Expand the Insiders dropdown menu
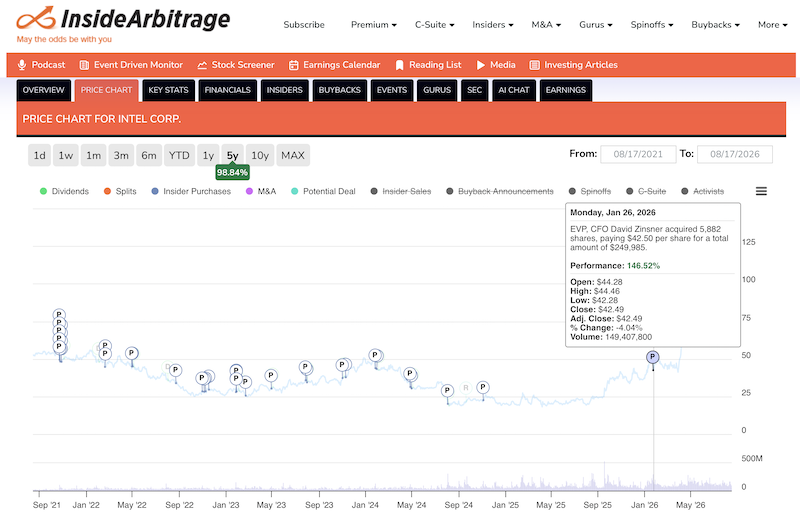This screenshot has height=517, width=800. pos(493,24)
